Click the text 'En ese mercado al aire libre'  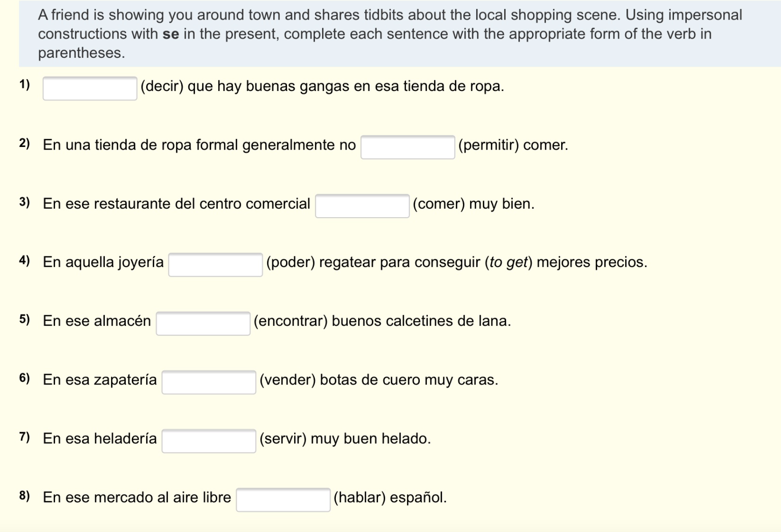(137, 497)
